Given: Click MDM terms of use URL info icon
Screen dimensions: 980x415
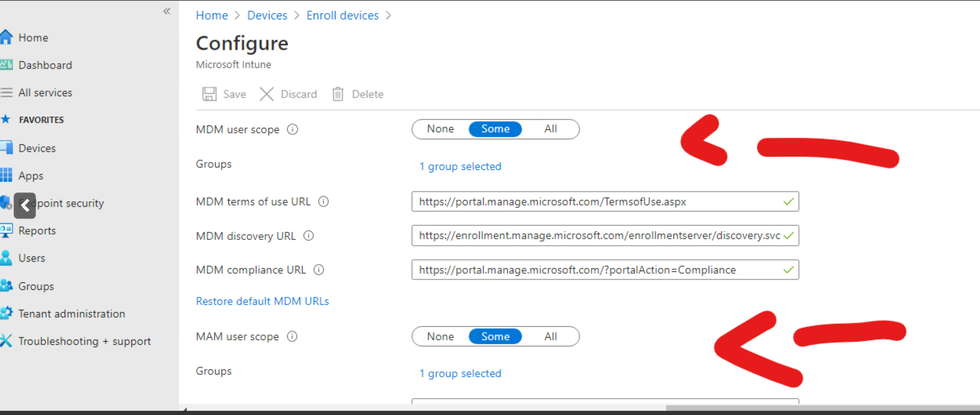Looking at the screenshot, I should click(x=324, y=202).
